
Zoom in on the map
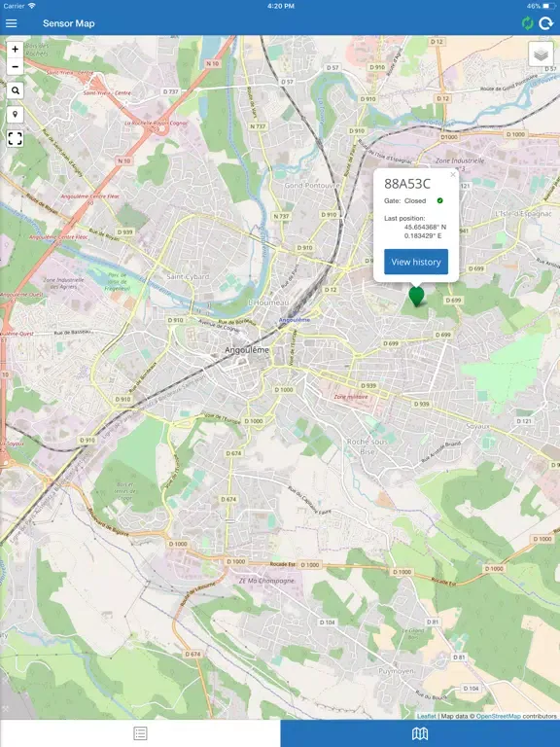click(16, 49)
